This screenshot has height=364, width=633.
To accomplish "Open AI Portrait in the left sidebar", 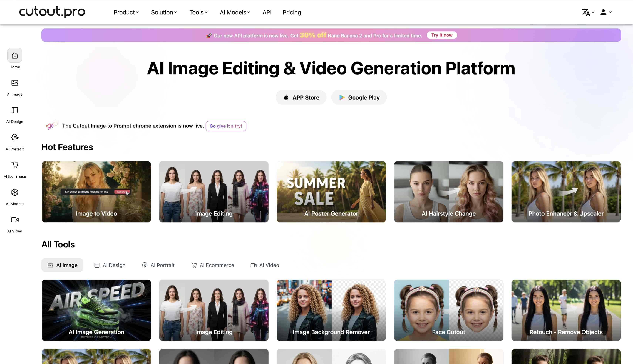I will tap(15, 142).
